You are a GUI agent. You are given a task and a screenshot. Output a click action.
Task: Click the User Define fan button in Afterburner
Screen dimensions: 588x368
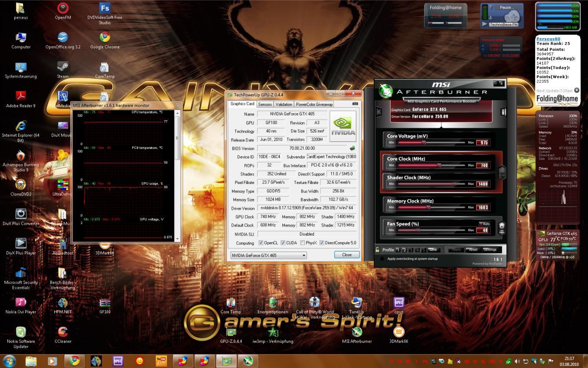(x=502, y=227)
